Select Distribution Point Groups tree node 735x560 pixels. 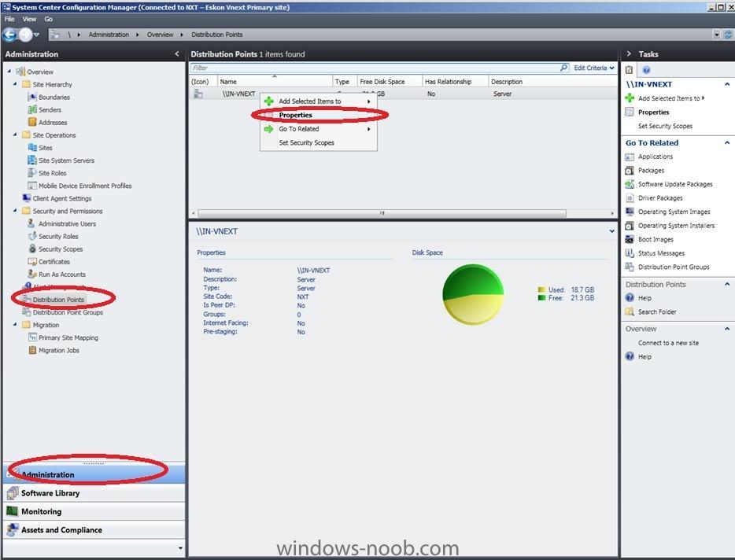[x=68, y=312]
